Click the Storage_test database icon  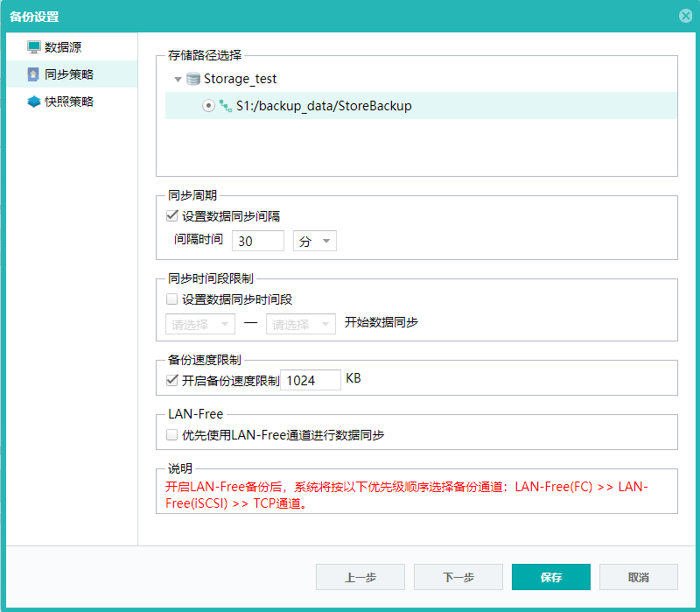(x=192, y=79)
